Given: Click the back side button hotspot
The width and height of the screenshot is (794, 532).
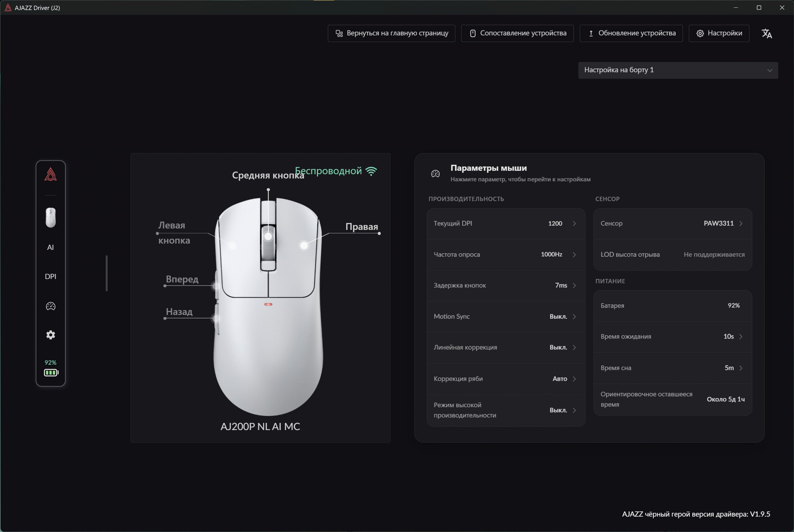Looking at the screenshot, I should click(216, 318).
